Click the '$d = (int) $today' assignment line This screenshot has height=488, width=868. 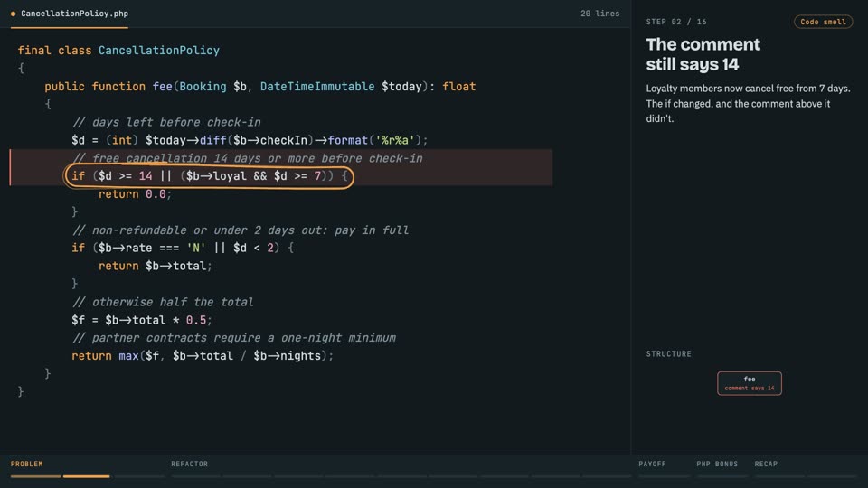point(250,140)
